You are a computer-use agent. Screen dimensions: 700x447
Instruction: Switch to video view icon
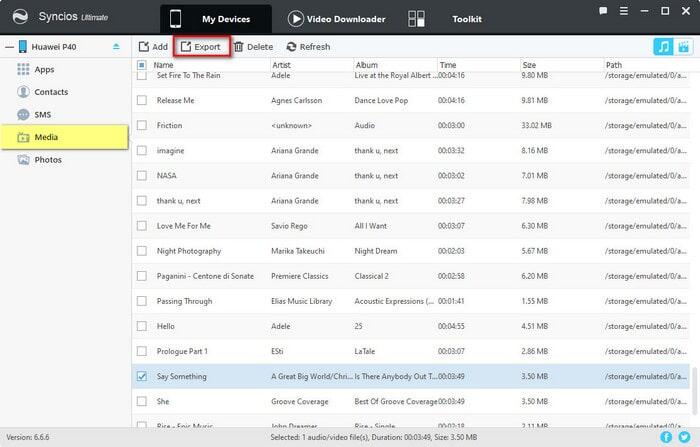(x=684, y=47)
